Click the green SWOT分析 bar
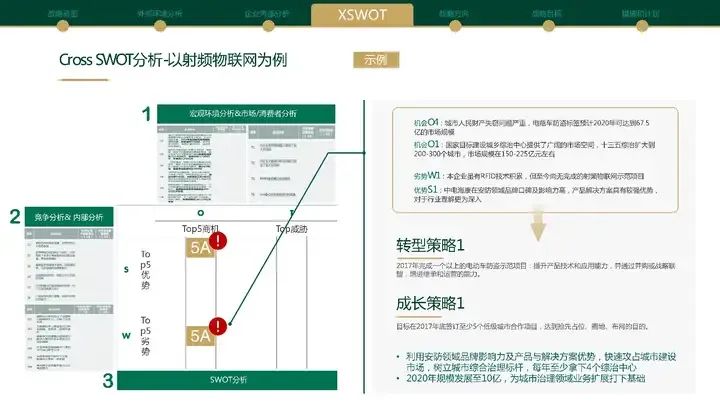This screenshot has height=405, width=720. pyautogui.click(x=227, y=380)
